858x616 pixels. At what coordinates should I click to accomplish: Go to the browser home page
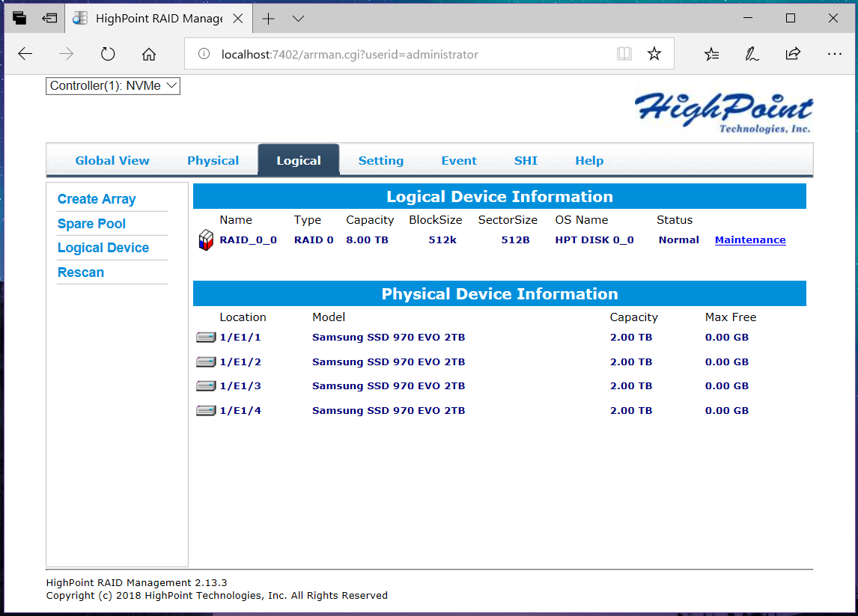[x=149, y=54]
